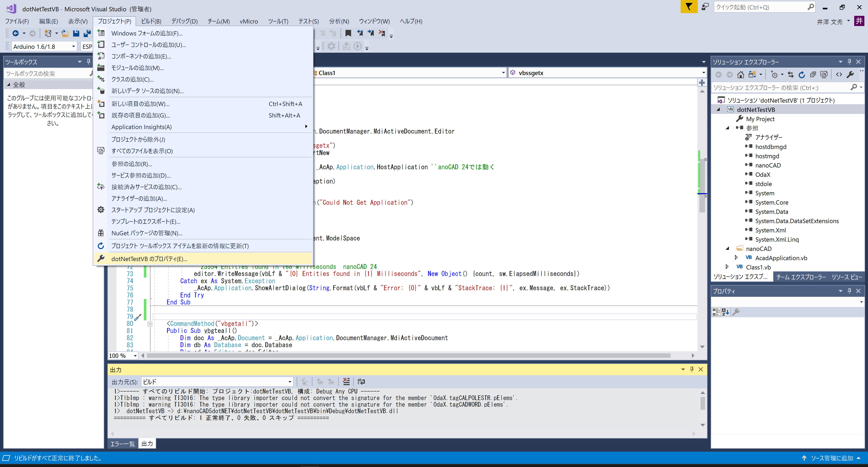
Task: Click Solution Explorer Sync with Active Document icon
Action: [x=790, y=74]
